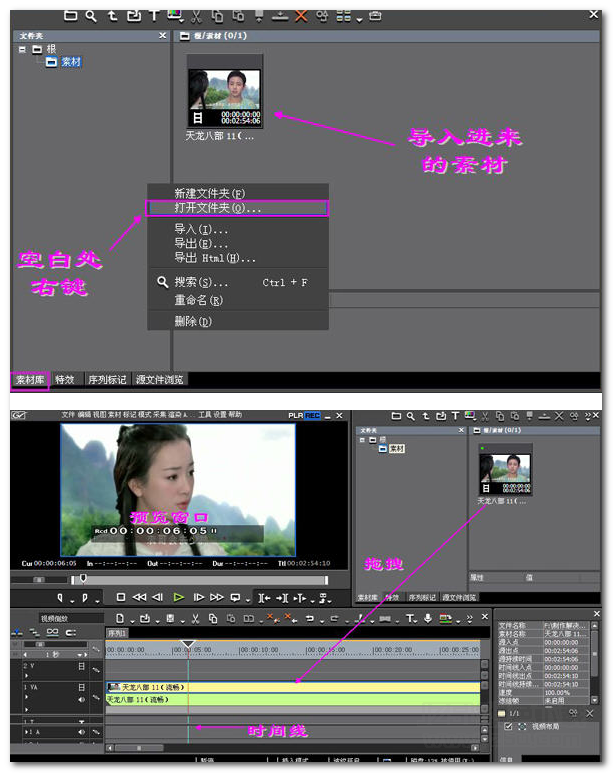Image resolution: width=613 pixels, height=773 pixels.
Task: Click the shuttle slider below preview
Action: [39, 580]
